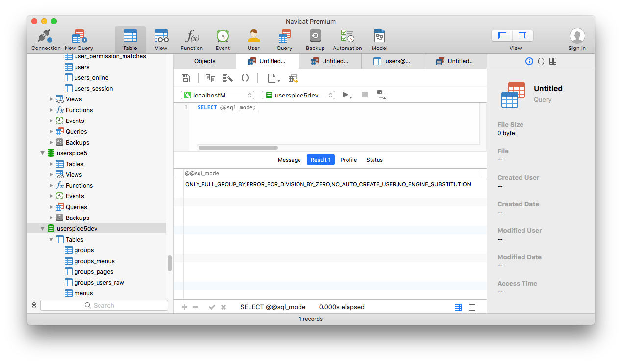Show the object list panel icon
The image size is (622, 364).
553,61
